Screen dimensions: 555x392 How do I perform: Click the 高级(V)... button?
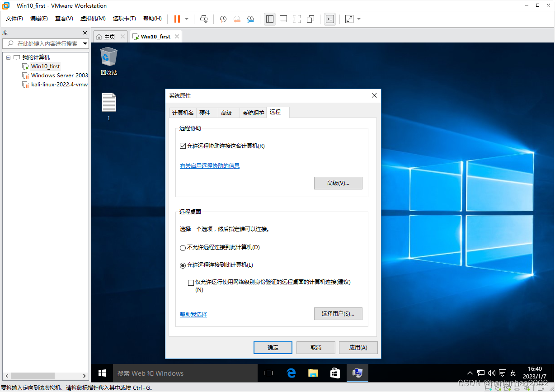pyautogui.click(x=338, y=183)
